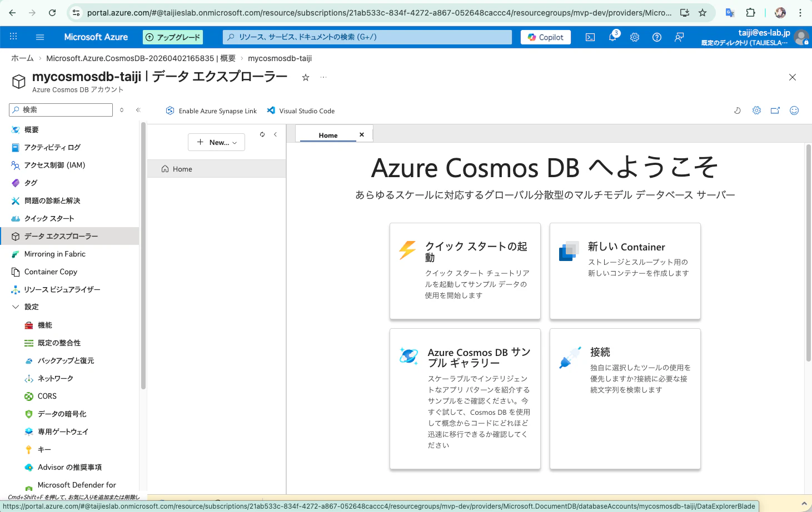Toggle expand-all arrows next to sidebar search
The height and width of the screenshot is (512, 812).
[122, 110]
